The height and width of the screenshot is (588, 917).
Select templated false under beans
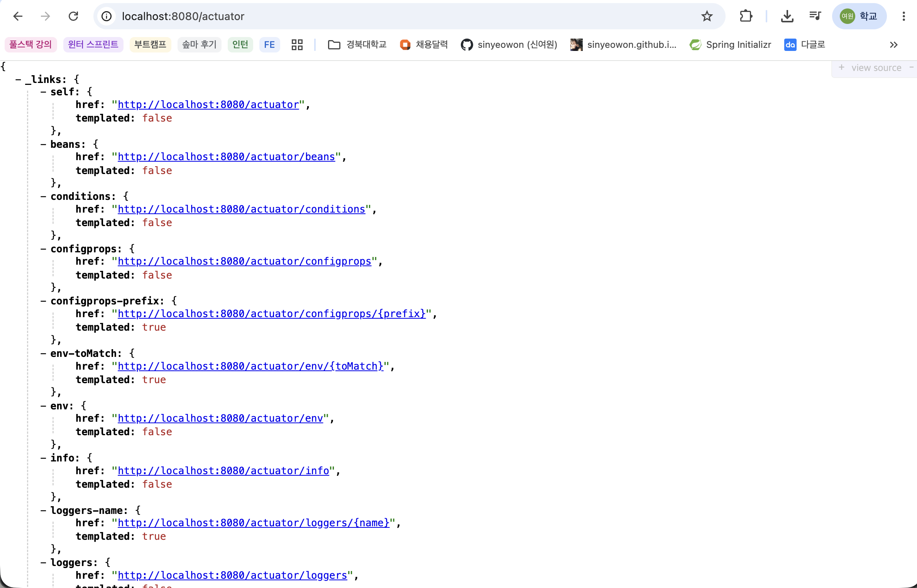[157, 171]
